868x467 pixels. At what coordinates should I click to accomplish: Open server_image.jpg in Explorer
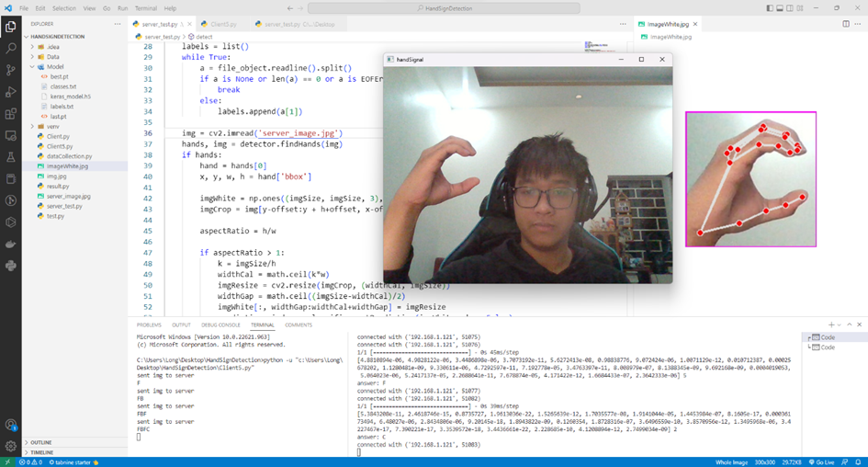click(69, 196)
